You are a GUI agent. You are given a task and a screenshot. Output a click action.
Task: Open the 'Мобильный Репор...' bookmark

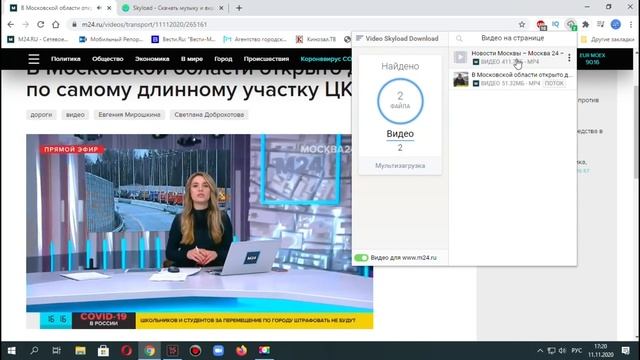(x=111, y=39)
